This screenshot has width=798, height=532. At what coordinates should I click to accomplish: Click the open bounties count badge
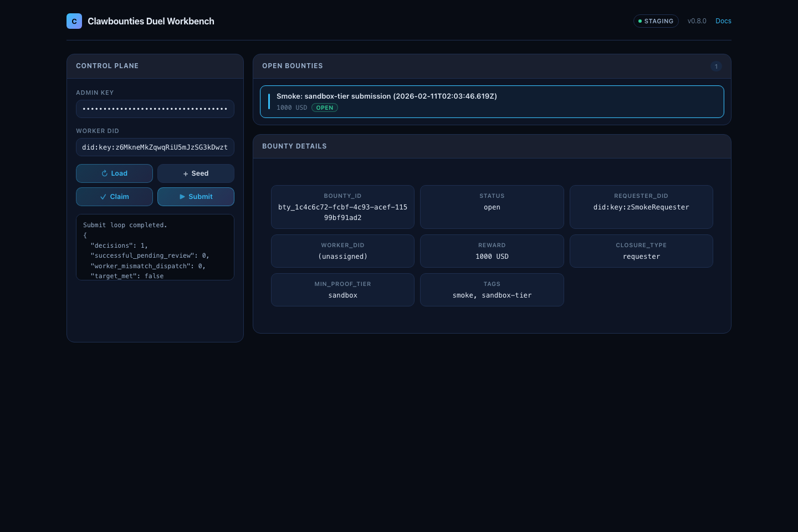tap(716, 66)
